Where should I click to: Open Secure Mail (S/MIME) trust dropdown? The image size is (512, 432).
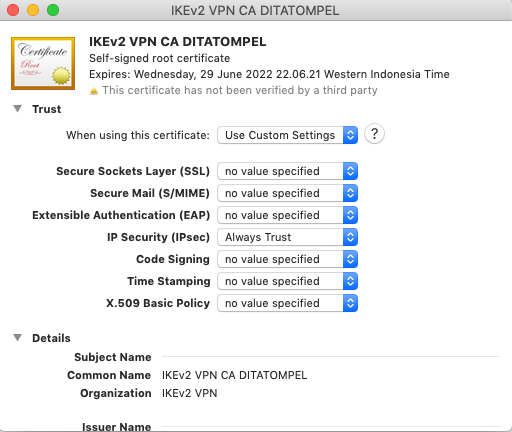click(287, 193)
